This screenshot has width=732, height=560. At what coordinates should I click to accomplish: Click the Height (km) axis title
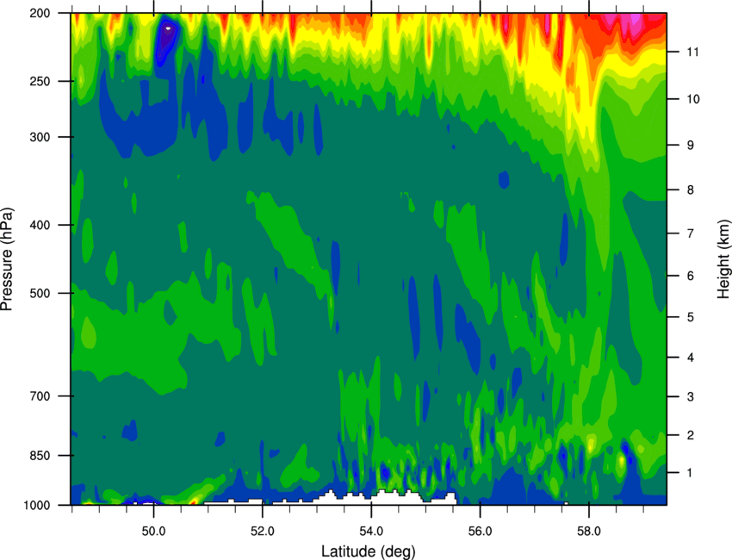point(723,259)
